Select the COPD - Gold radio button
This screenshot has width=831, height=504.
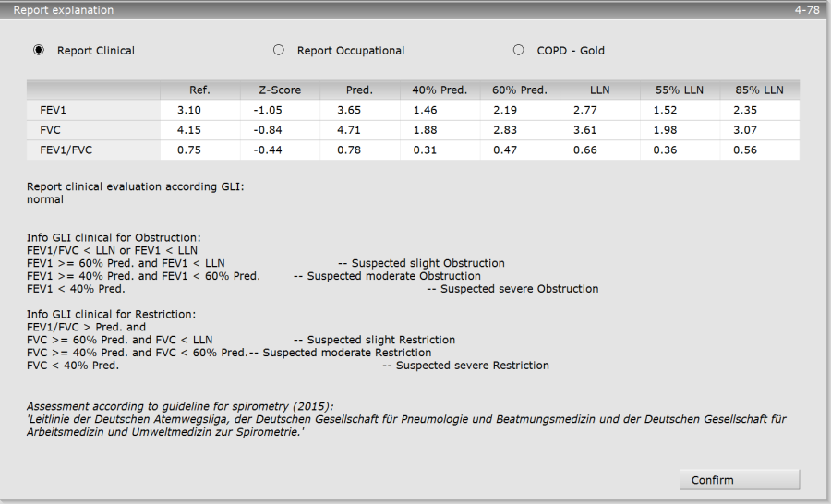518,50
